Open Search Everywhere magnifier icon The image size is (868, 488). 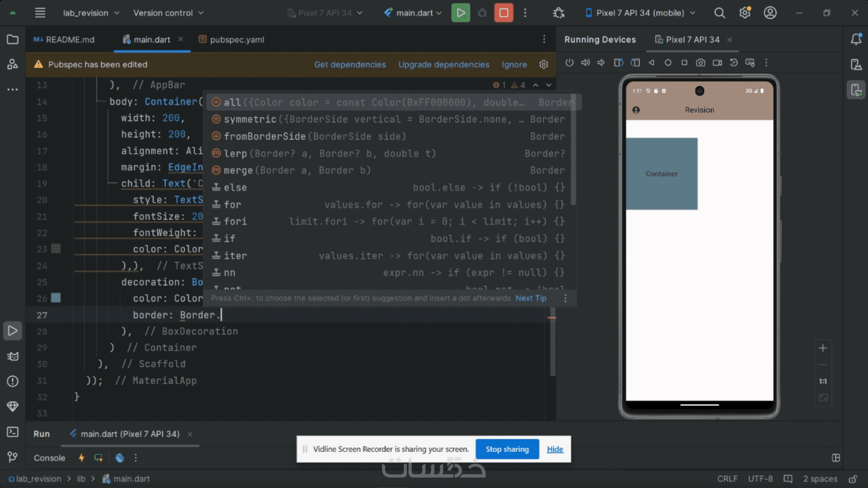tap(719, 13)
